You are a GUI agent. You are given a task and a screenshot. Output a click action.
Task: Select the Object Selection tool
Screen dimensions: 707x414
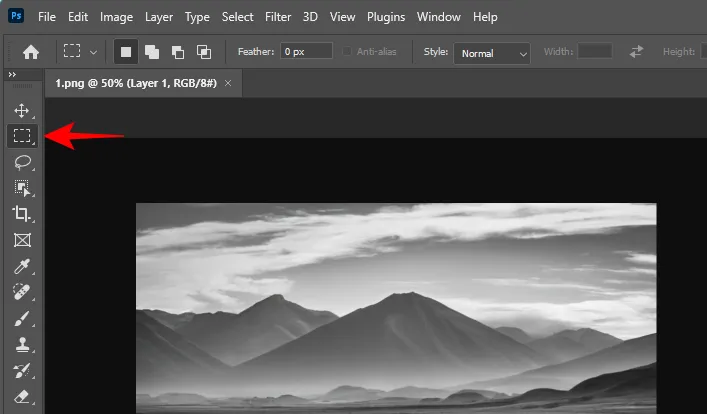pos(22,188)
